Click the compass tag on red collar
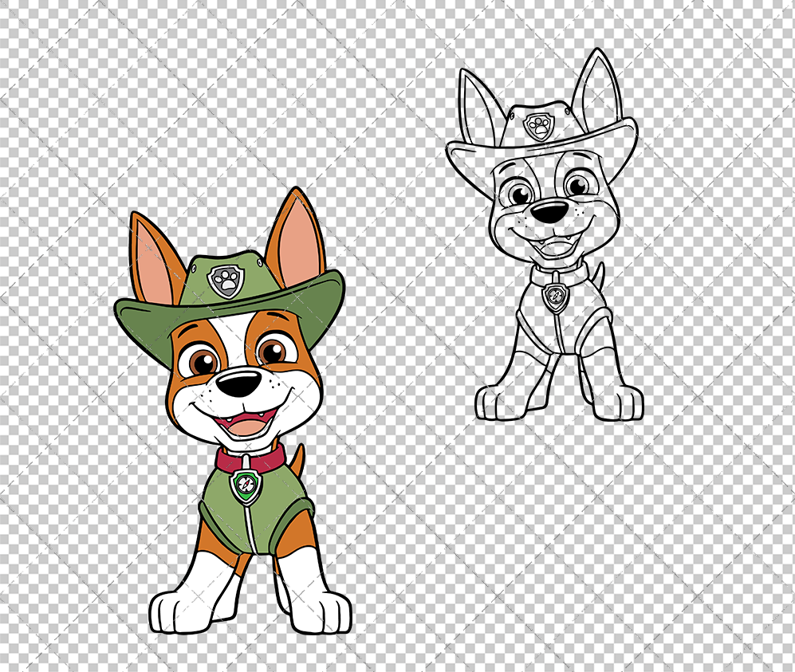Screen dimensions: 795x672 point(246,486)
